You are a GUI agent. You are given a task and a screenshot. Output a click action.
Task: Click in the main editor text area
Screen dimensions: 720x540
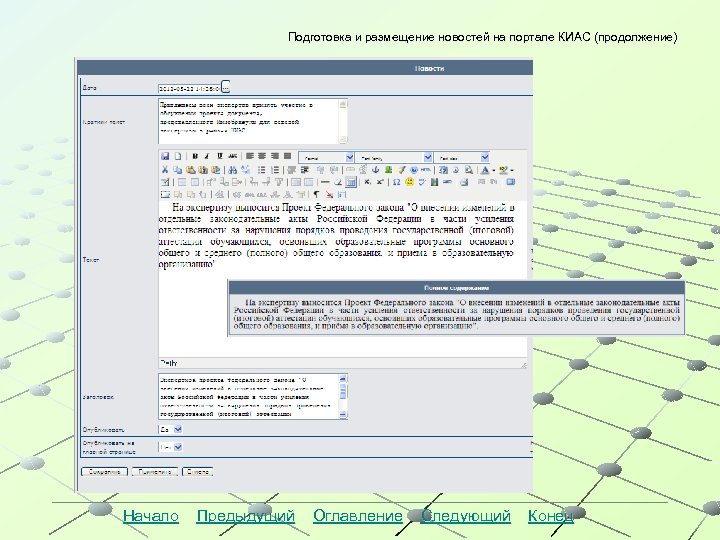click(x=343, y=279)
